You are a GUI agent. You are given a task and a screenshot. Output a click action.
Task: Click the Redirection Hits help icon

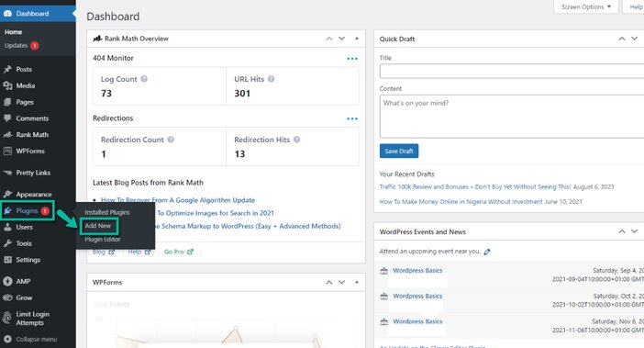coord(297,140)
